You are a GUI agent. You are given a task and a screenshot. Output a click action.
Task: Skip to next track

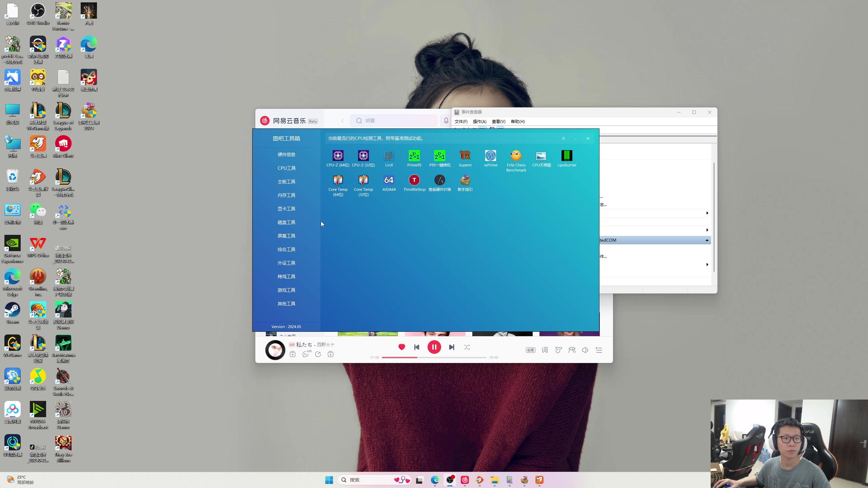click(x=452, y=347)
